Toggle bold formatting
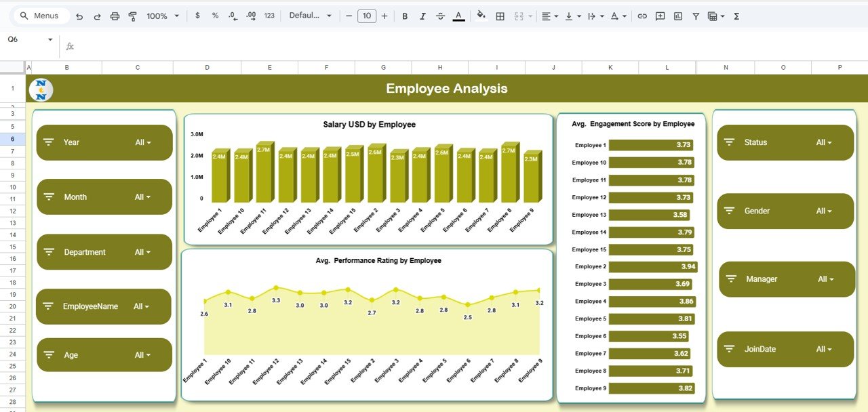The width and height of the screenshot is (868, 412). [x=405, y=15]
